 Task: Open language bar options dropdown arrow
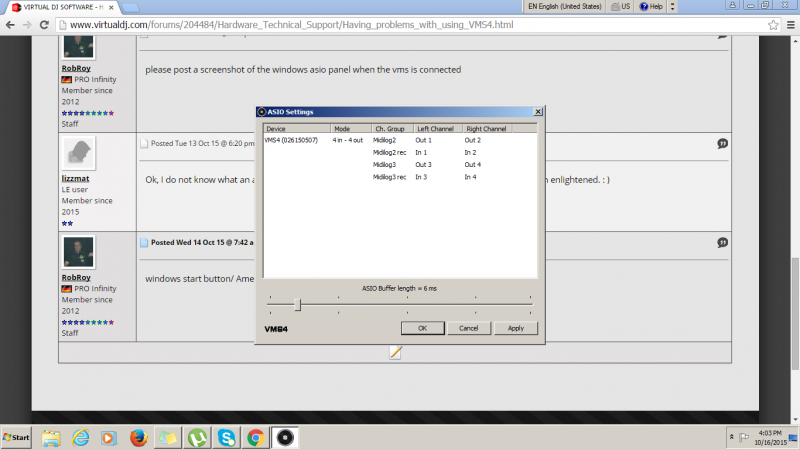(x=672, y=7)
